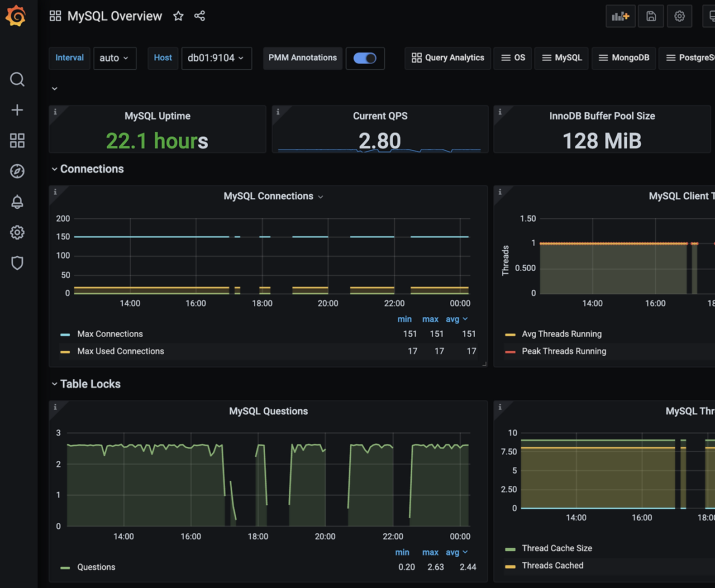Image resolution: width=715 pixels, height=588 pixels.
Task: Open the Host db01:9104 dropdown
Action: point(216,58)
